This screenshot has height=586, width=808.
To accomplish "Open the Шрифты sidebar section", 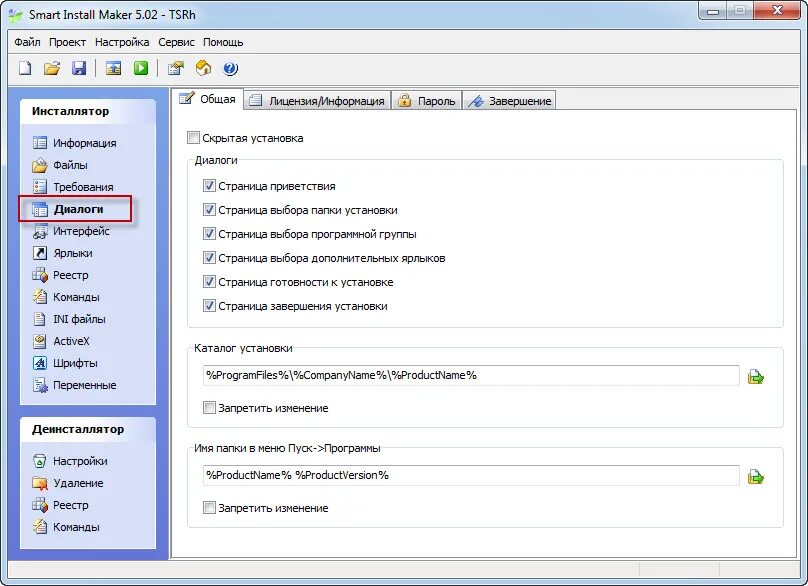I will [x=64, y=363].
